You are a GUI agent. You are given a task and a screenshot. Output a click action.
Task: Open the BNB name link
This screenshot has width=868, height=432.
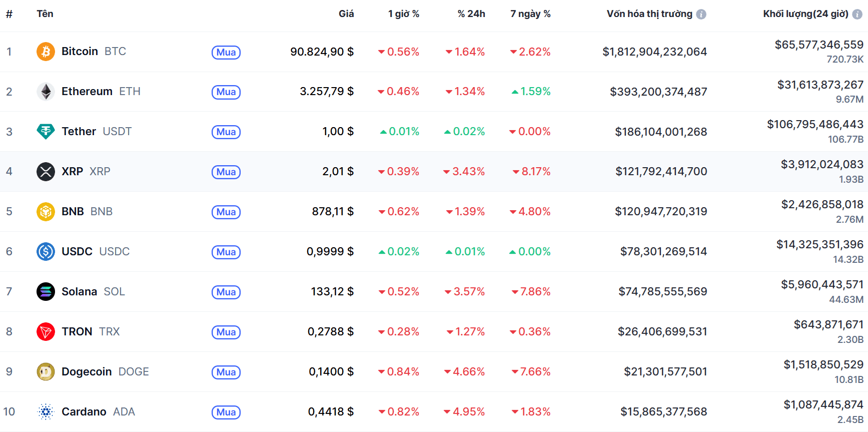(x=87, y=212)
